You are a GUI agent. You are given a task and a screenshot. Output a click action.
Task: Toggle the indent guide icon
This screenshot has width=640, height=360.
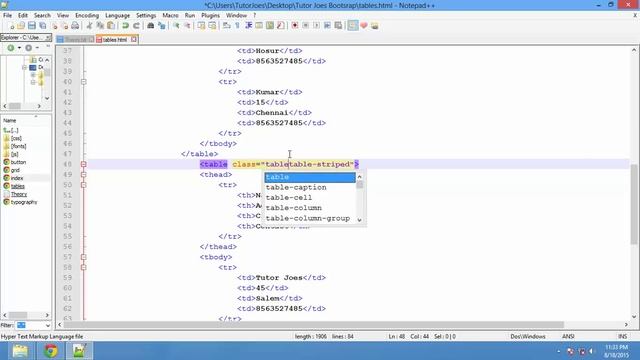pos(249,26)
